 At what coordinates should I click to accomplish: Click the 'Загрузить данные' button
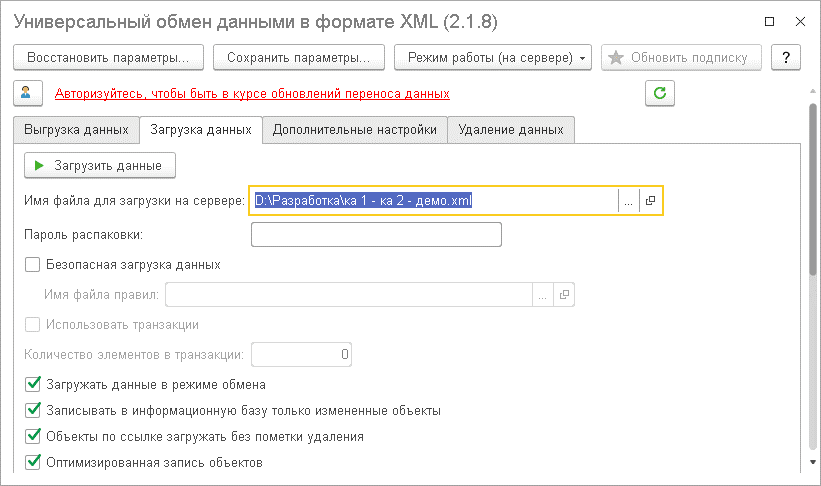(x=100, y=165)
